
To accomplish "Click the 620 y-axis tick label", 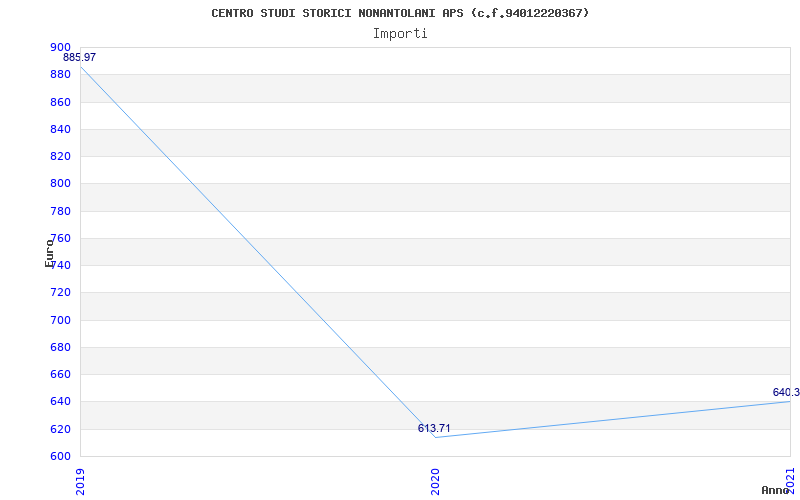I will [60, 429].
